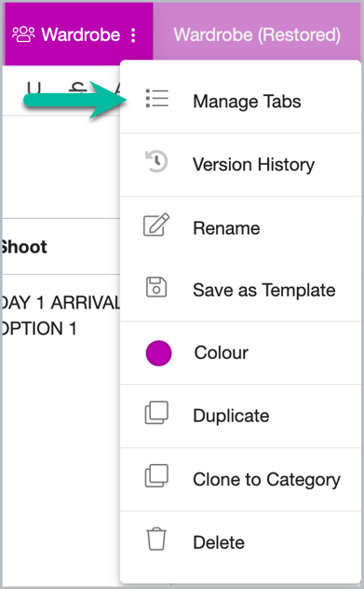Screen dimensions: 364x589
Task: Select the Wardrobe tab label
Action: coord(81,34)
